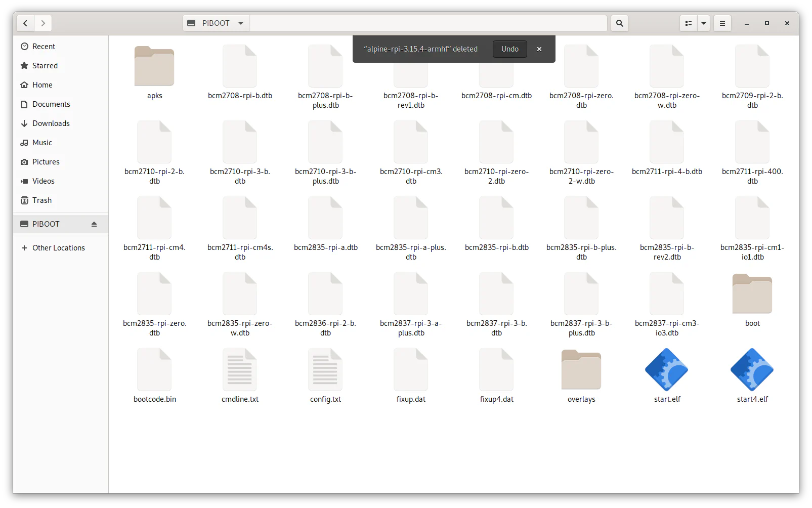This screenshot has height=508, width=812.
Task: Select the fixup4.dat file icon
Action: [496, 369]
